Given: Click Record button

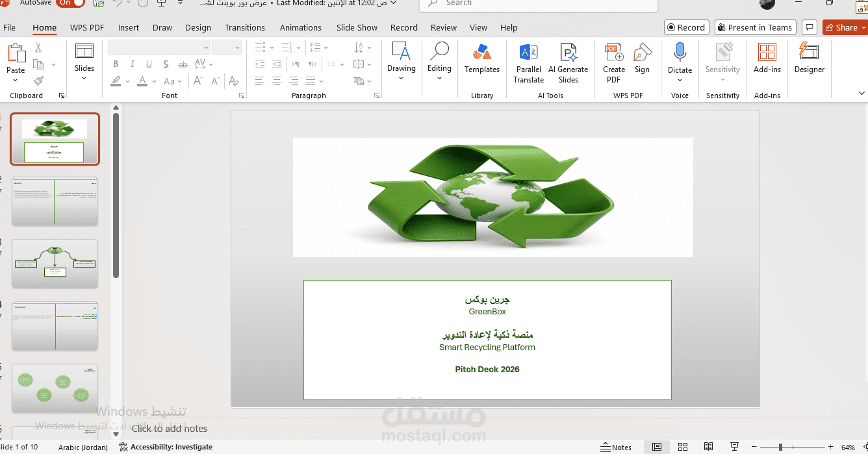Looking at the screenshot, I should (687, 27).
